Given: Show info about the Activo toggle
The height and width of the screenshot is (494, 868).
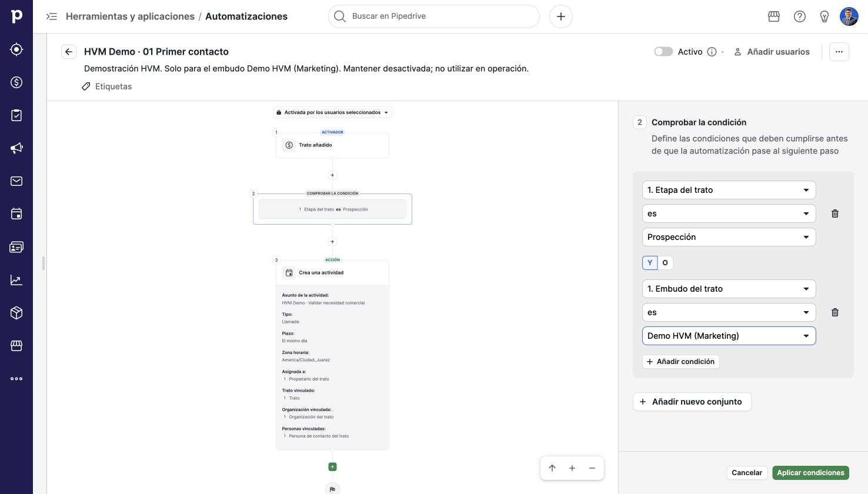Looking at the screenshot, I should (x=712, y=52).
